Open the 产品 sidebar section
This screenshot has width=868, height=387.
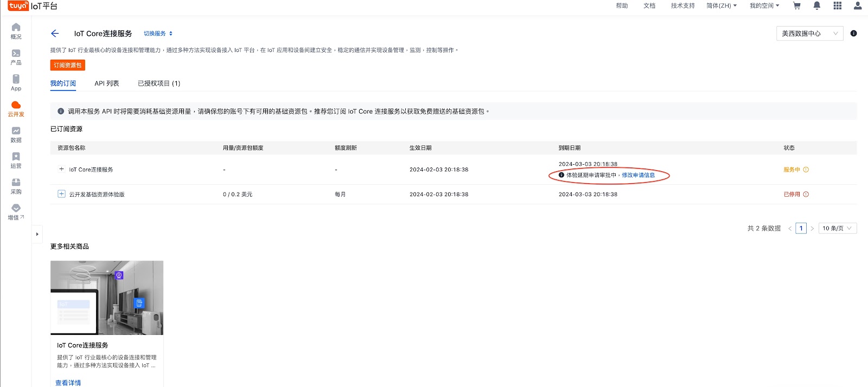tap(16, 57)
